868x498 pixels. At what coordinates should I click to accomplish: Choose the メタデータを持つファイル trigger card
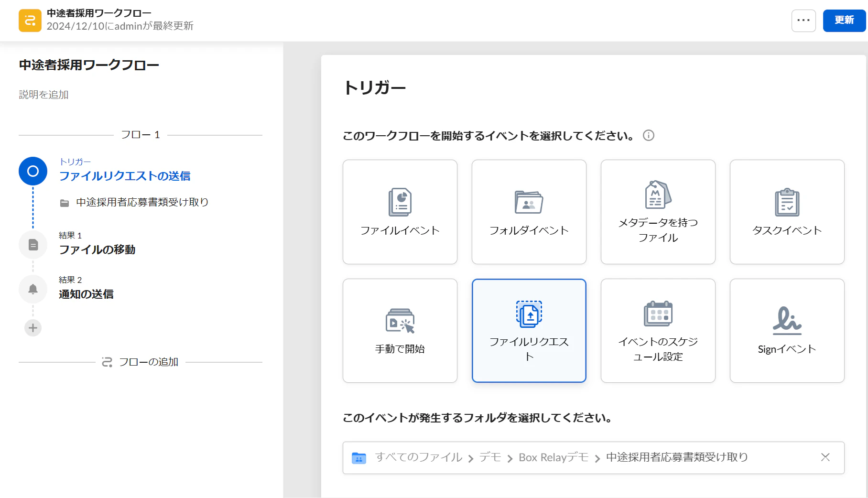point(658,212)
